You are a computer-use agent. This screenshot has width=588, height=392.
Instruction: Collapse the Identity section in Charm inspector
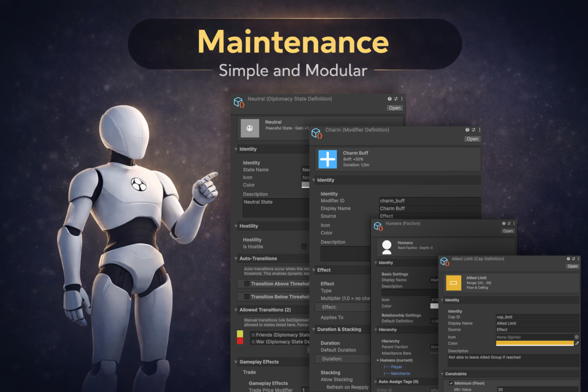pos(314,180)
